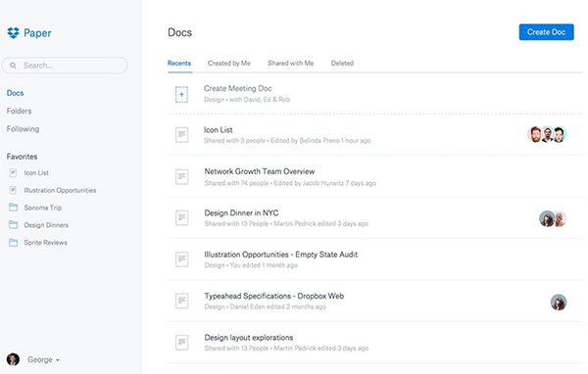Click doc icon next to Typeahead Specifications
Viewport: 588px width, 374px height.
pos(182,301)
